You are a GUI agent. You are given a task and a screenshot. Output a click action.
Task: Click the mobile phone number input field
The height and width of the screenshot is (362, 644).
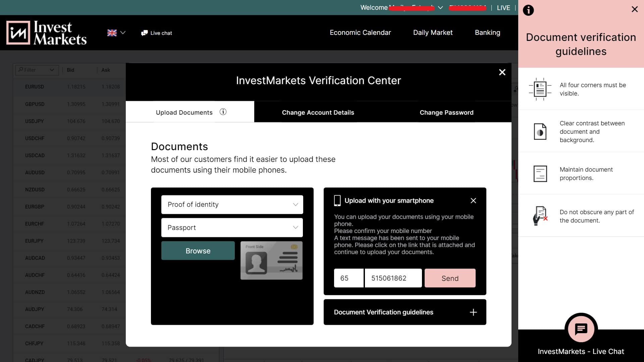393,278
